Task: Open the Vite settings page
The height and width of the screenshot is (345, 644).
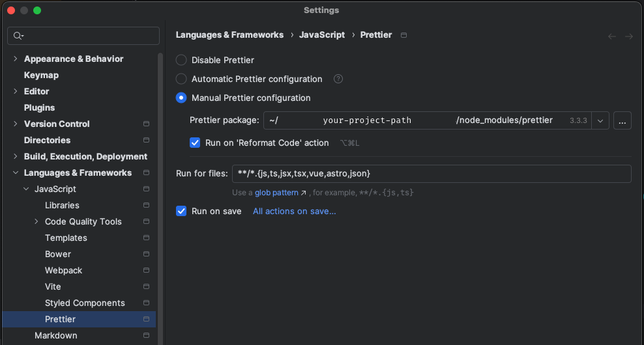Action: 53,287
